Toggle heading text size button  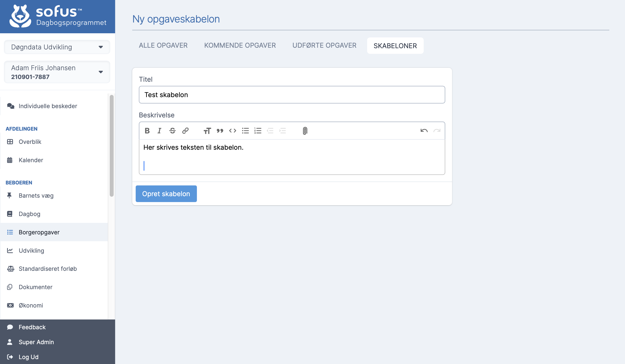tap(207, 131)
